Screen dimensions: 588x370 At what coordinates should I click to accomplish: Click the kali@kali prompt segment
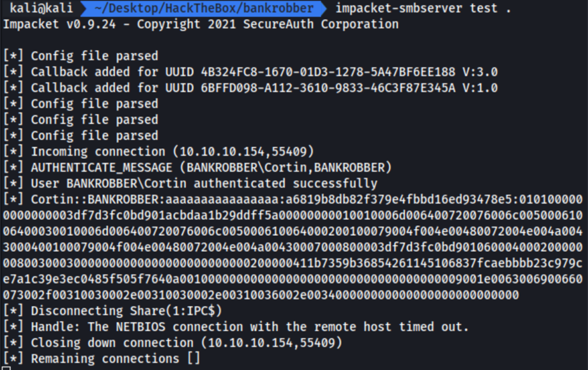[x=41, y=9]
